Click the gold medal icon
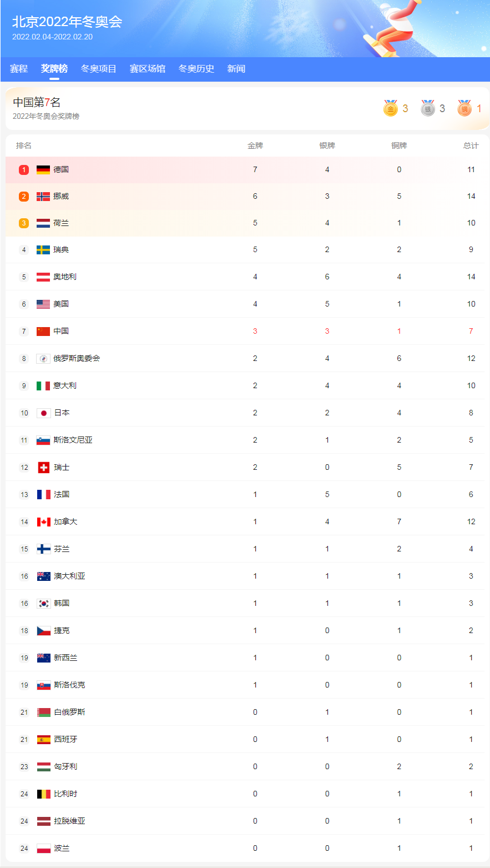 [391, 108]
